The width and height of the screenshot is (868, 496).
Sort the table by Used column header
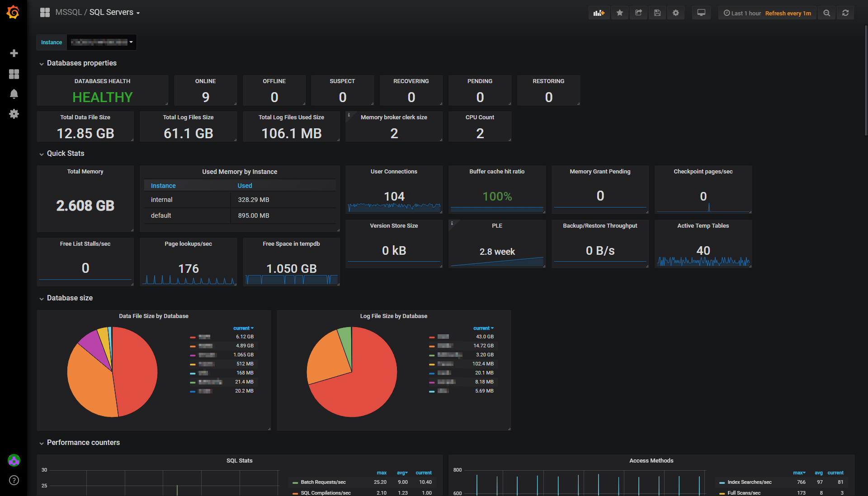(245, 186)
